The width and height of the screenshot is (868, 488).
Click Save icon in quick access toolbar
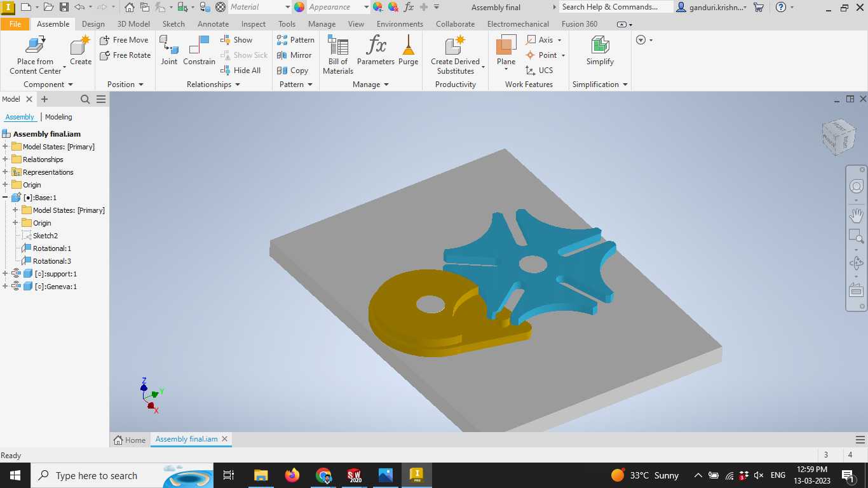point(64,7)
